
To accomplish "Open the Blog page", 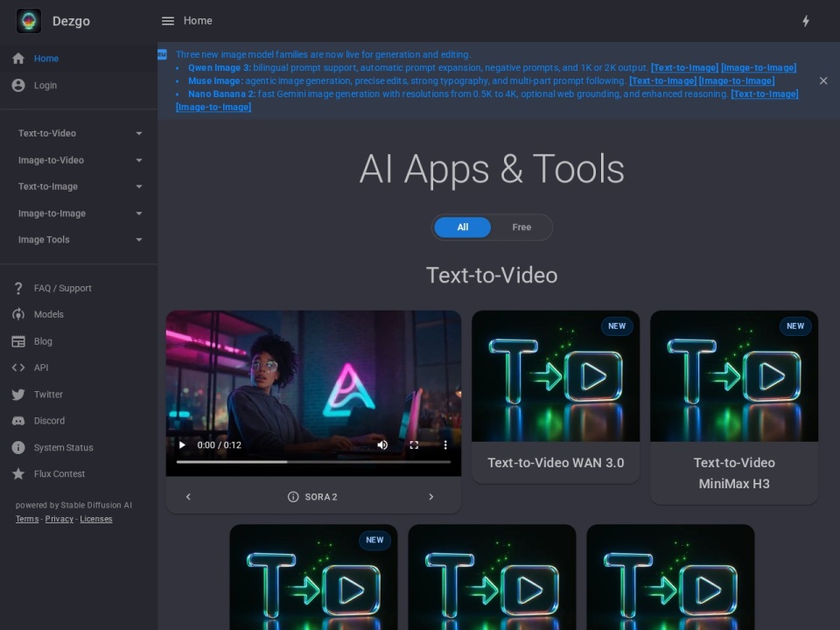I will pyautogui.click(x=43, y=341).
